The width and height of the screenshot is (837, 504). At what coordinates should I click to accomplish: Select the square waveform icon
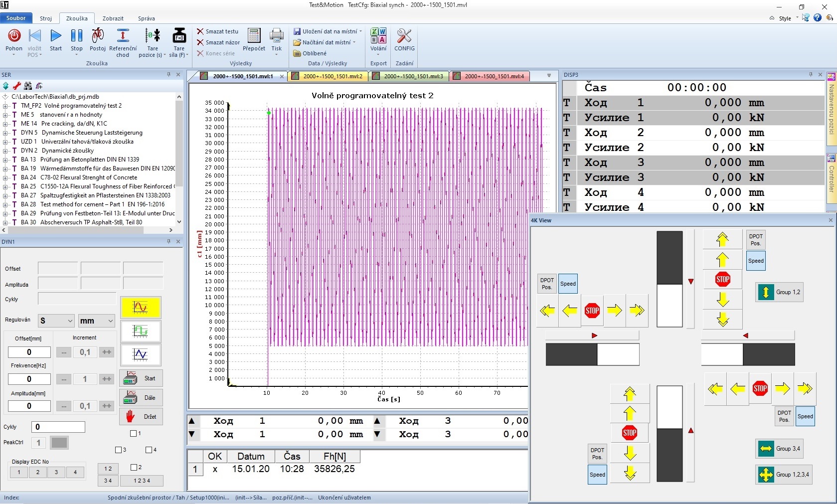[x=141, y=331]
